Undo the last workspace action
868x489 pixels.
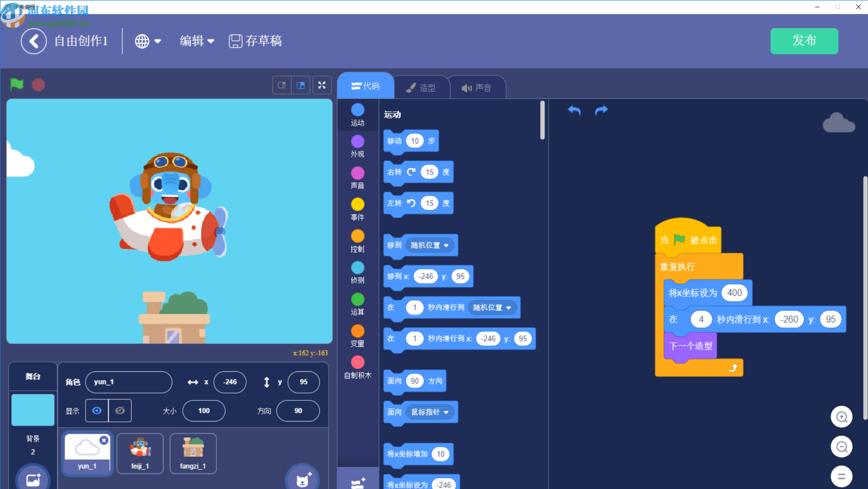point(574,110)
